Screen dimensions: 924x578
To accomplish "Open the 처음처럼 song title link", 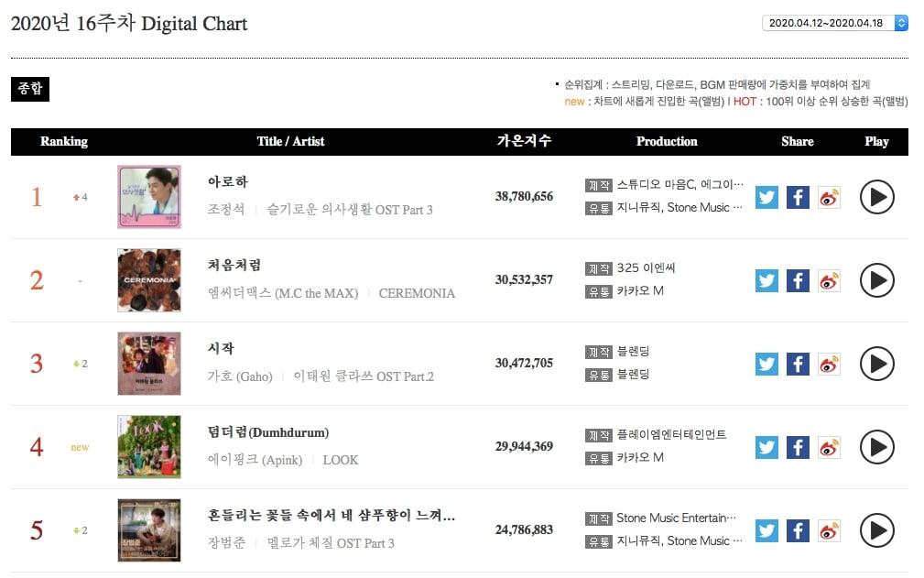I will pyautogui.click(x=234, y=266).
